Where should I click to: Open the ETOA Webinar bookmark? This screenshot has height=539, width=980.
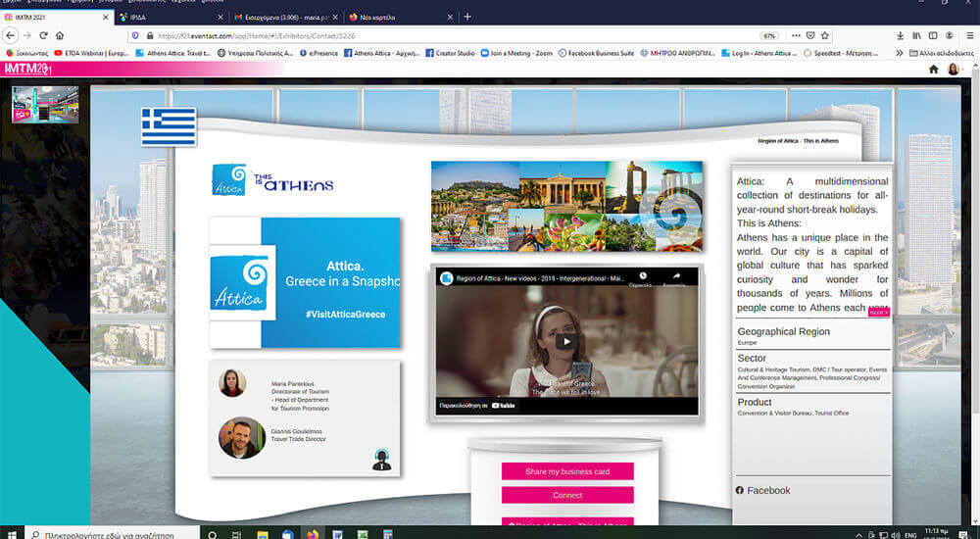(91, 53)
